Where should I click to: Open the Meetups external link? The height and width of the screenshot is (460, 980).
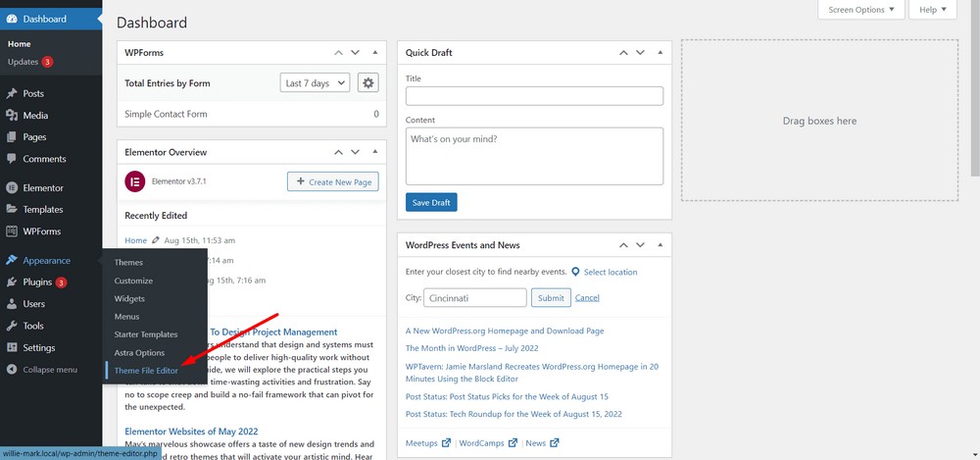428,443
